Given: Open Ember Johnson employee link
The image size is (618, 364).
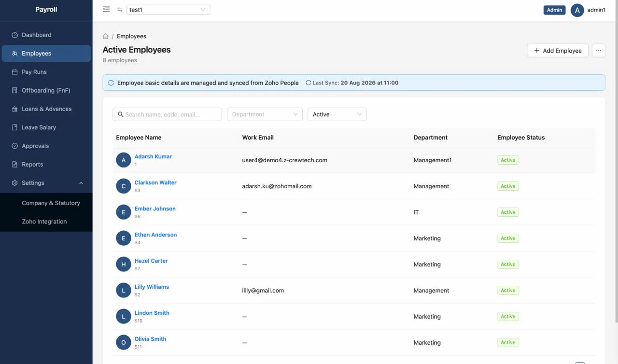Looking at the screenshot, I should [155, 209].
